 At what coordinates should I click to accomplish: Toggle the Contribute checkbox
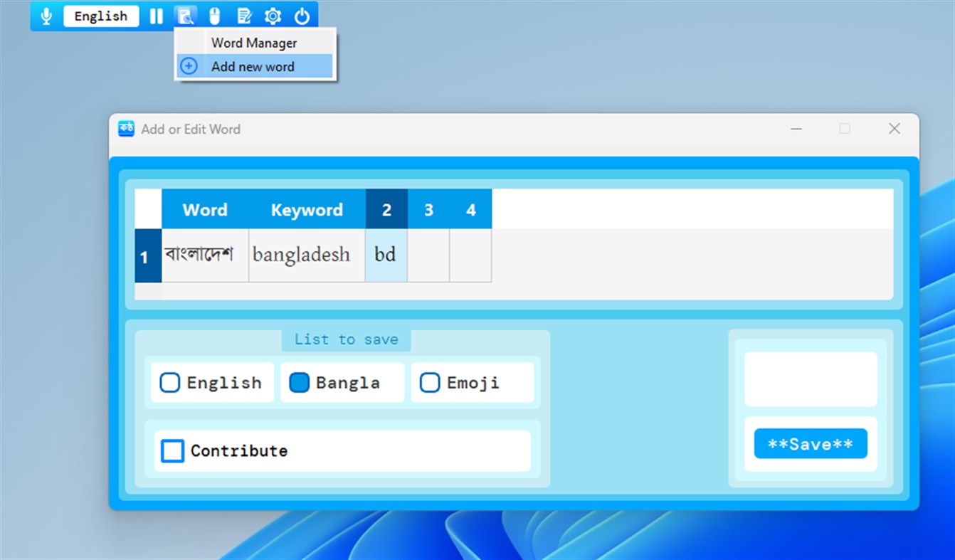(x=172, y=450)
